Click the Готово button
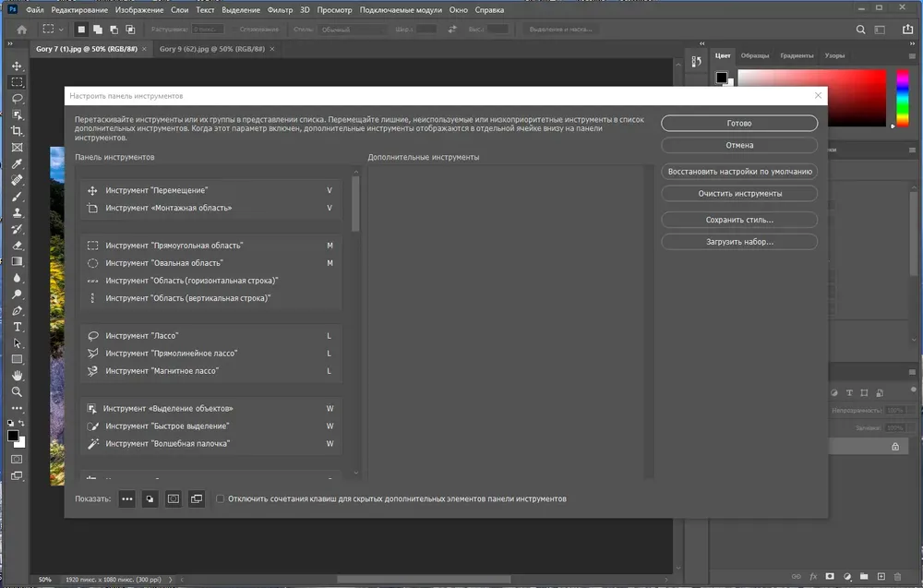Image resolution: width=923 pixels, height=588 pixels. 739,123
